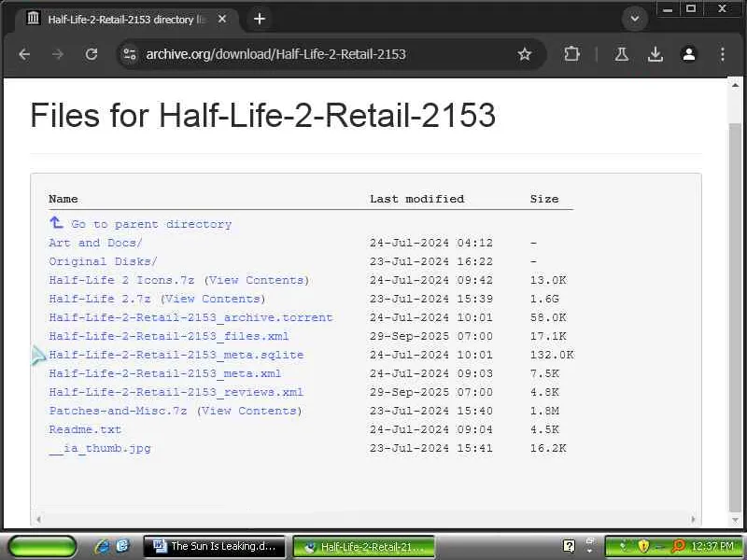Click the forward navigation arrow
The height and width of the screenshot is (560, 747).
click(x=58, y=54)
